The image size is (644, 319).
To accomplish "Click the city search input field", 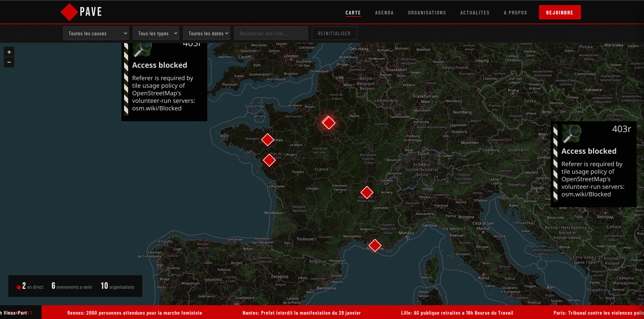I will (271, 33).
